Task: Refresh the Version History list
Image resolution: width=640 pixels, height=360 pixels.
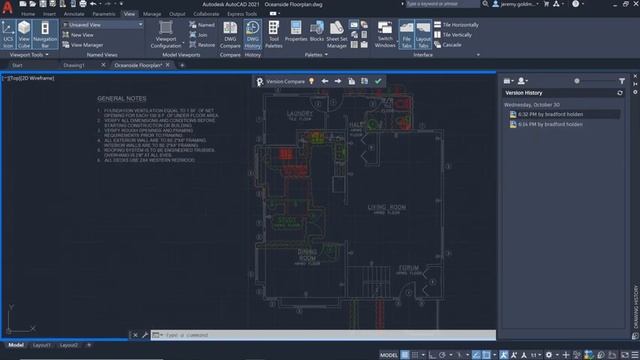Action: pos(620,93)
